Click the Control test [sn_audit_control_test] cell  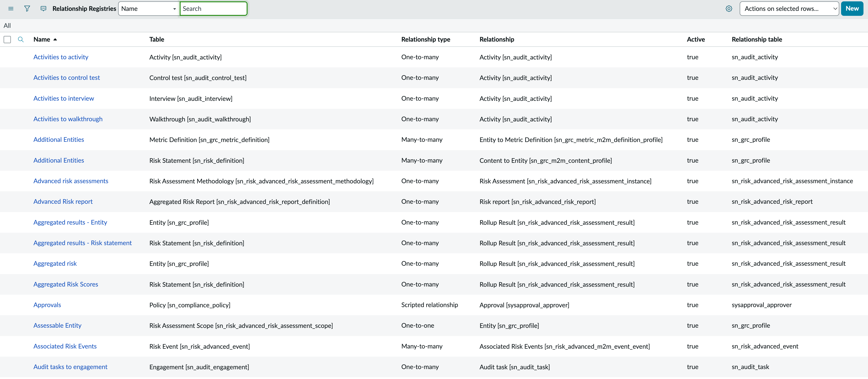(x=198, y=78)
